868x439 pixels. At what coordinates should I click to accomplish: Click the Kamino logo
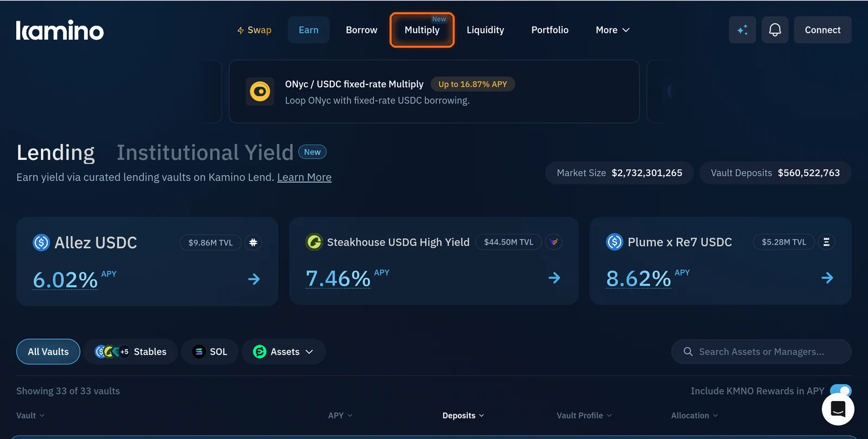click(60, 30)
